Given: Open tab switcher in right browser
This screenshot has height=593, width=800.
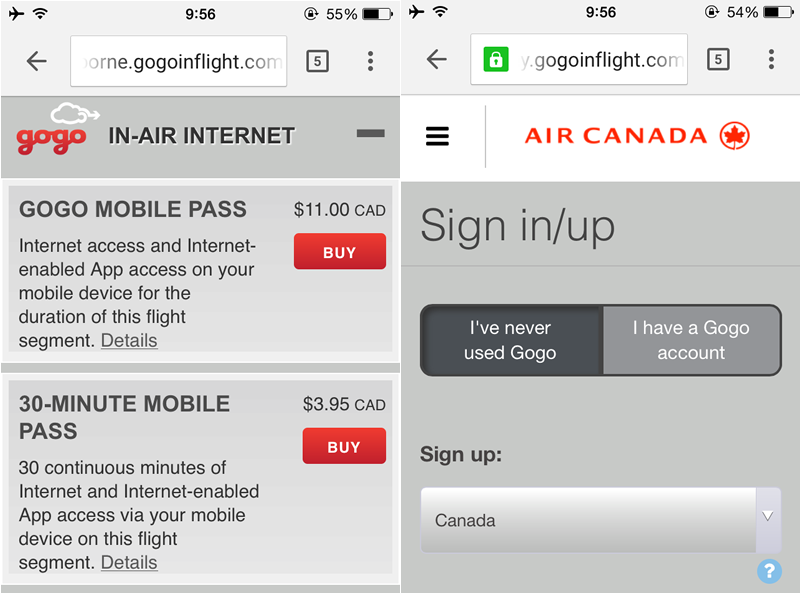Looking at the screenshot, I should tap(718, 59).
